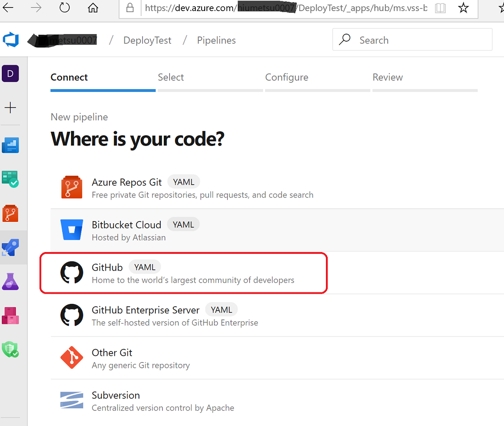
Task: Open Artifacts from the left sidebar
Action: 10,316
